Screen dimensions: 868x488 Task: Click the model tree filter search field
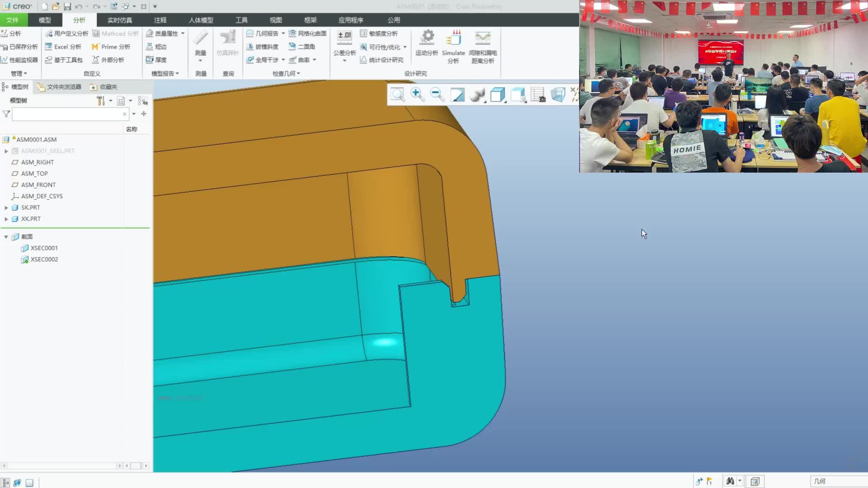click(68, 114)
